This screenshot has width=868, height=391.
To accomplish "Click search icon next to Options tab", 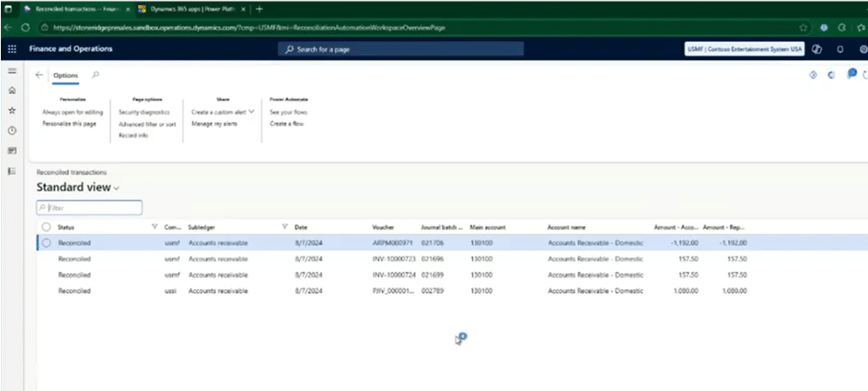I will click(x=94, y=75).
